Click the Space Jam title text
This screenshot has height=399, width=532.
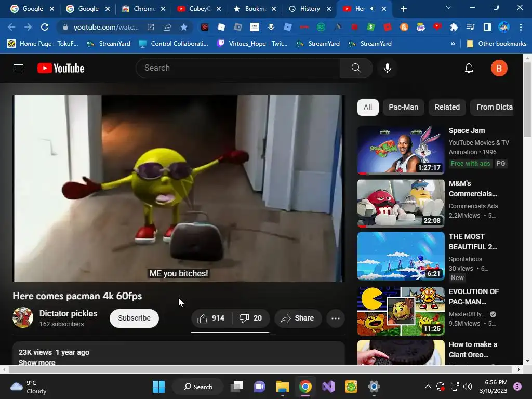[467, 130]
